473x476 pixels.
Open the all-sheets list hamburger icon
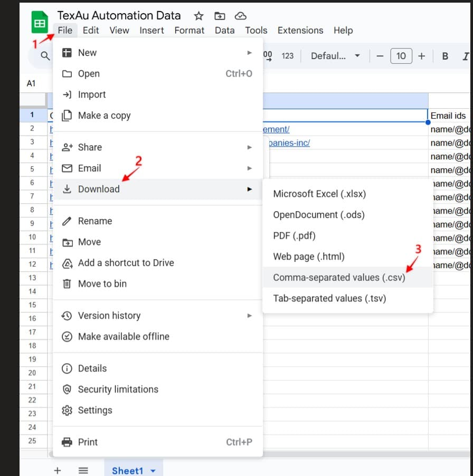(83, 470)
